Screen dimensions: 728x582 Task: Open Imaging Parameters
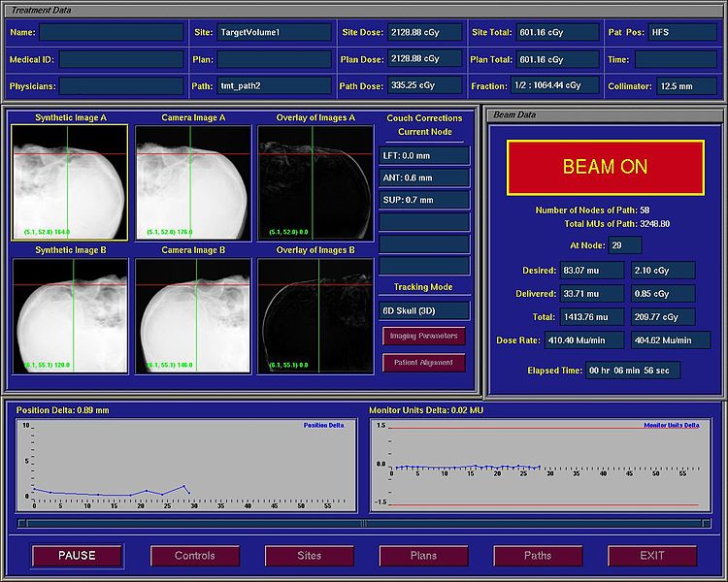(x=424, y=336)
